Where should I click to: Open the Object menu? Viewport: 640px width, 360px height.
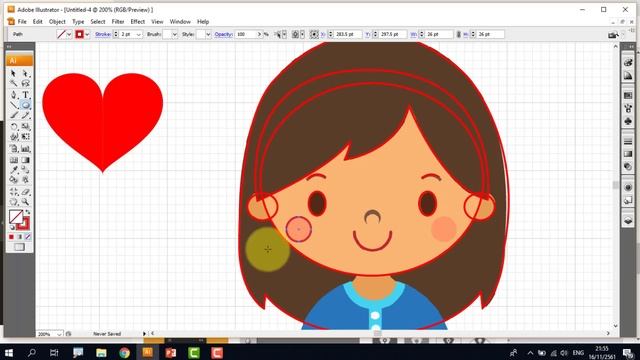coord(57,22)
